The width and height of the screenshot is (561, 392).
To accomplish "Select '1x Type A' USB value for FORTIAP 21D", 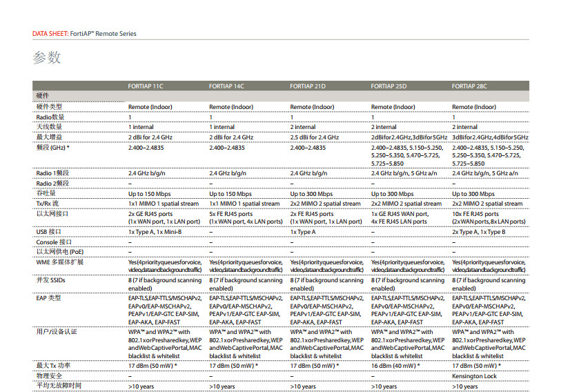I will (x=303, y=232).
